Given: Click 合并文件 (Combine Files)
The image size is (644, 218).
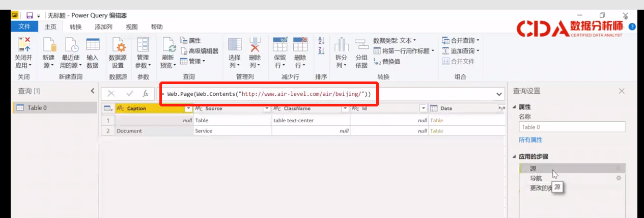Looking at the screenshot, I should point(458,61).
